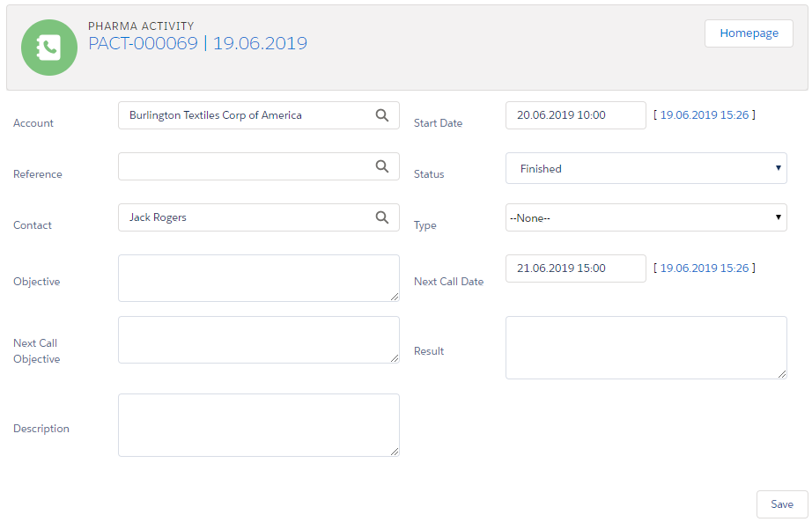Click the date link beside Start Date
This screenshot has height=522, width=812.
pos(704,115)
